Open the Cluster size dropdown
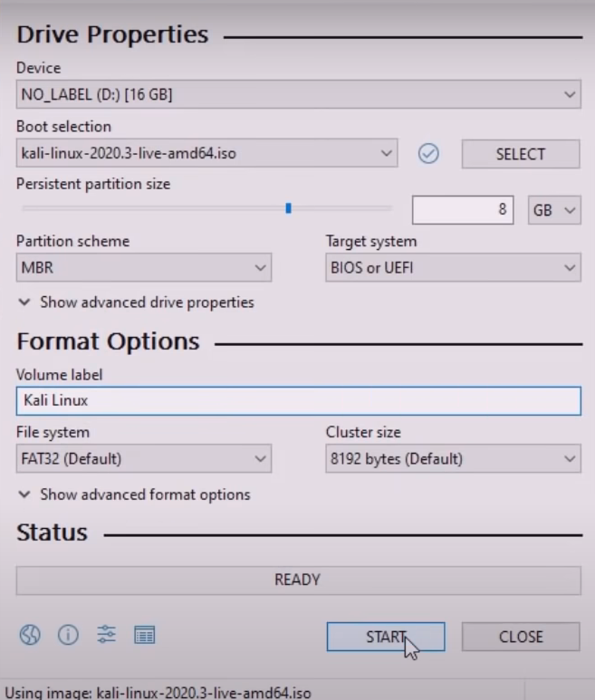Viewport: 595px width, 700px height. [453, 458]
